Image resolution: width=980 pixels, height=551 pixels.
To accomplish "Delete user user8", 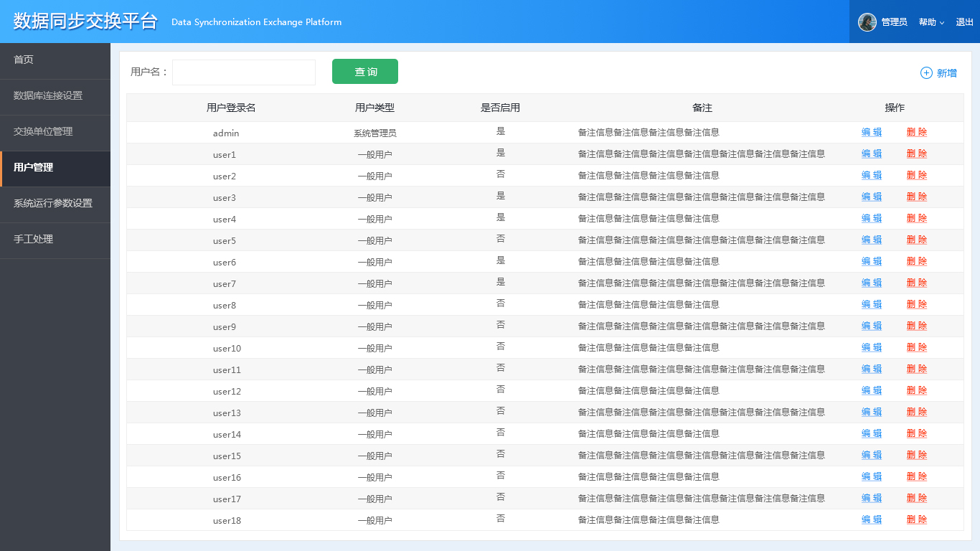I will coord(917,304).
